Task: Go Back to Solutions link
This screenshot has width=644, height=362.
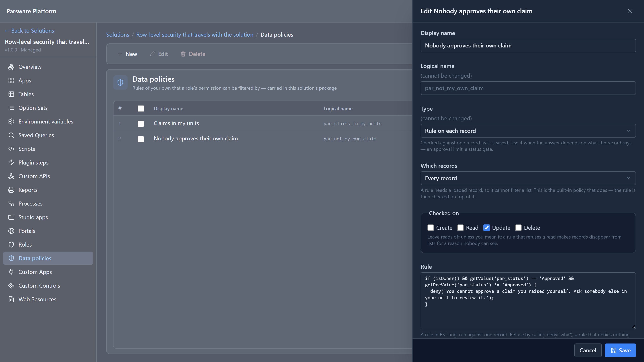Action: point(30,31)
